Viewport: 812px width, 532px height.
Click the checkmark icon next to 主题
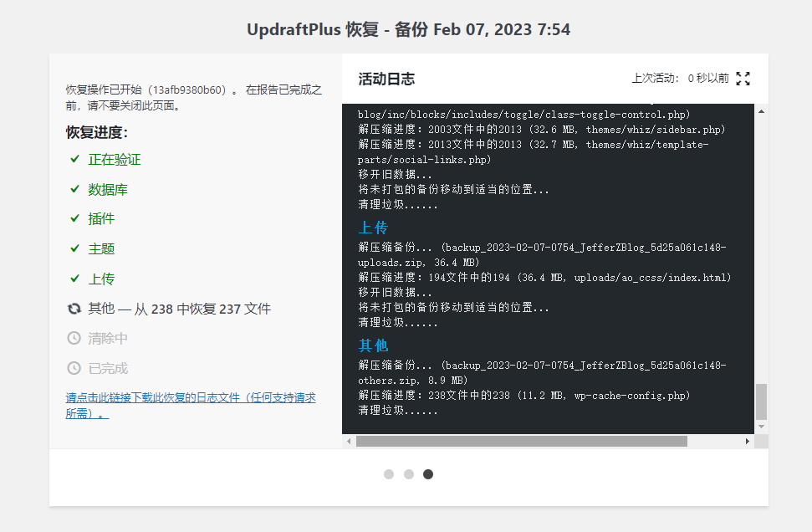75,248
